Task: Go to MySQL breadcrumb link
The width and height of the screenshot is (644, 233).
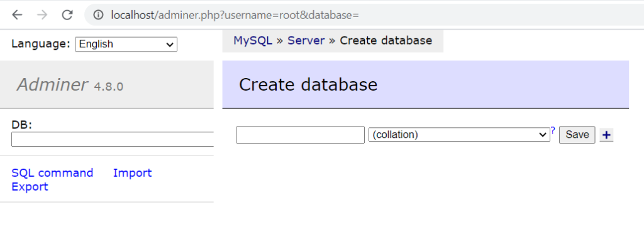Action: tap(253, 41)
